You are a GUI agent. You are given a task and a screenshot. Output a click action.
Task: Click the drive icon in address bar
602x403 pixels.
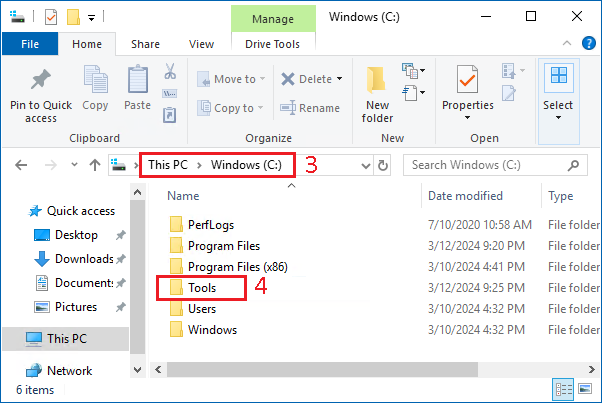coord(118,165)
